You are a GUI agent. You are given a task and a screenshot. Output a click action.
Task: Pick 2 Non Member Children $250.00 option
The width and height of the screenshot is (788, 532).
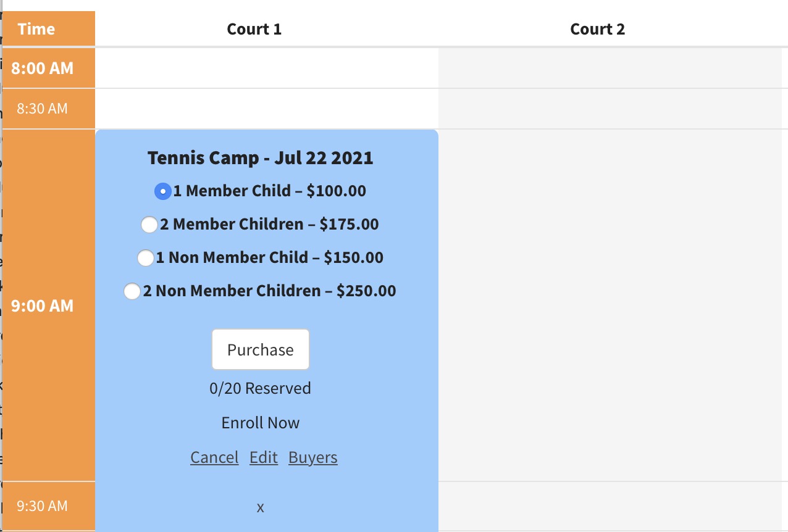132,291
